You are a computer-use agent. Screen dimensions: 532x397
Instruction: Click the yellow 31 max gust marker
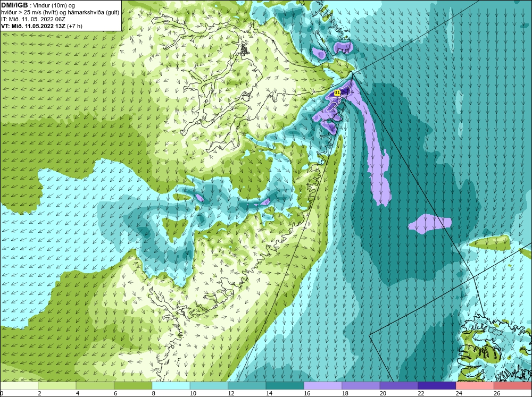(x=337, y=92)
